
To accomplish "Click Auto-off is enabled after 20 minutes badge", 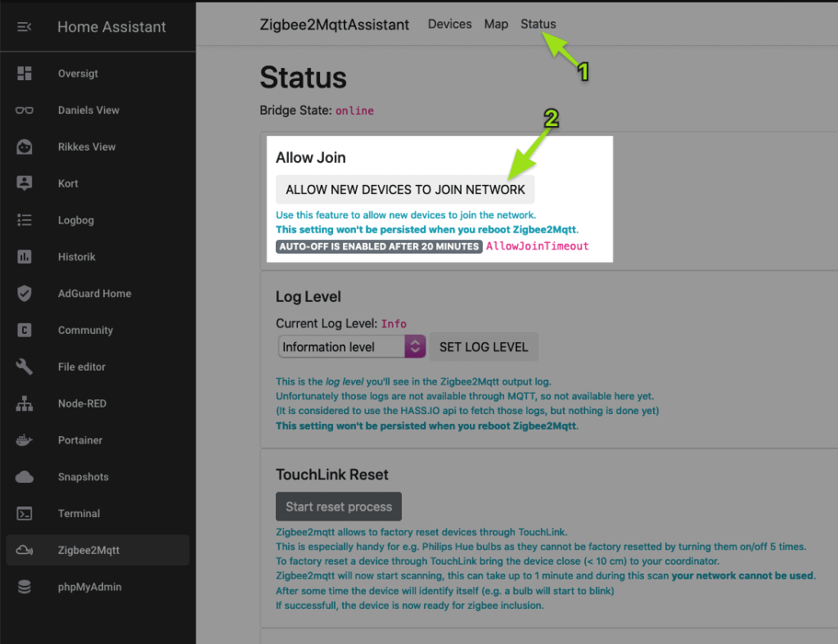I will pyautogui.click(x=379, y=246).
